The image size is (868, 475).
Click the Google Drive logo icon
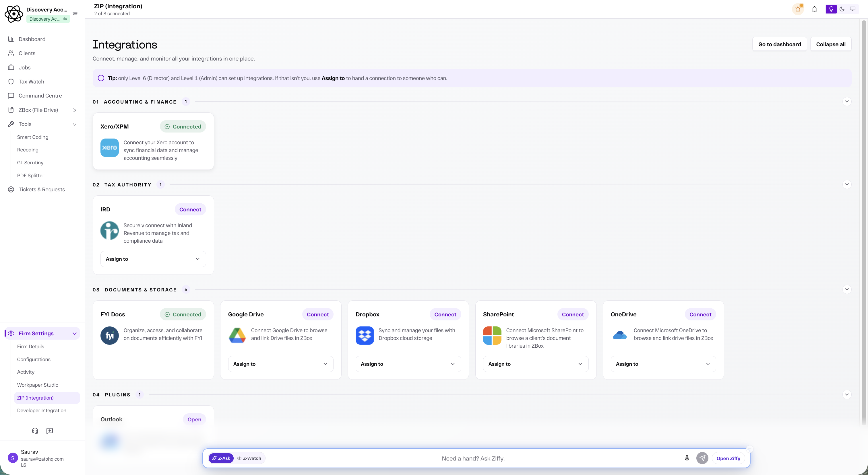pos(237,336)
